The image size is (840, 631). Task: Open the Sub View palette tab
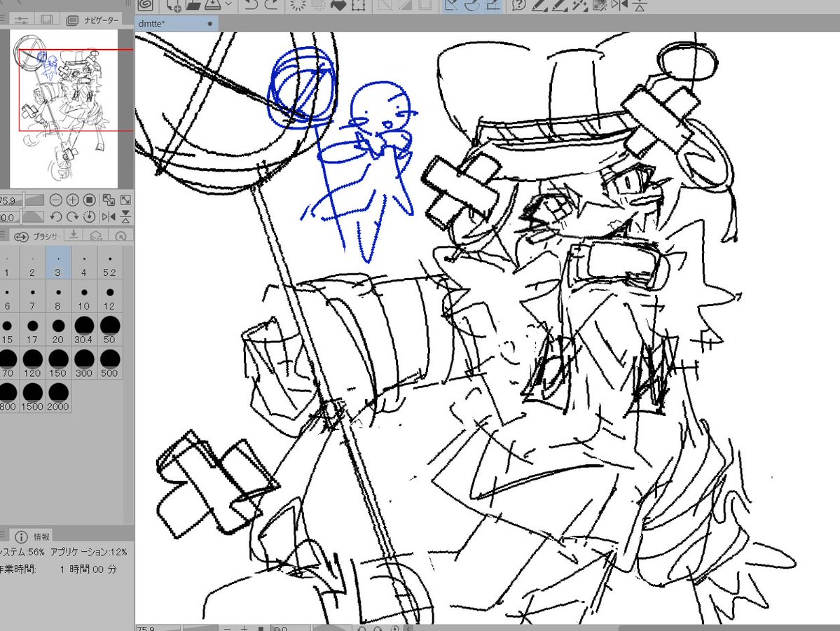pyautogui.click(x=47, y=20)
